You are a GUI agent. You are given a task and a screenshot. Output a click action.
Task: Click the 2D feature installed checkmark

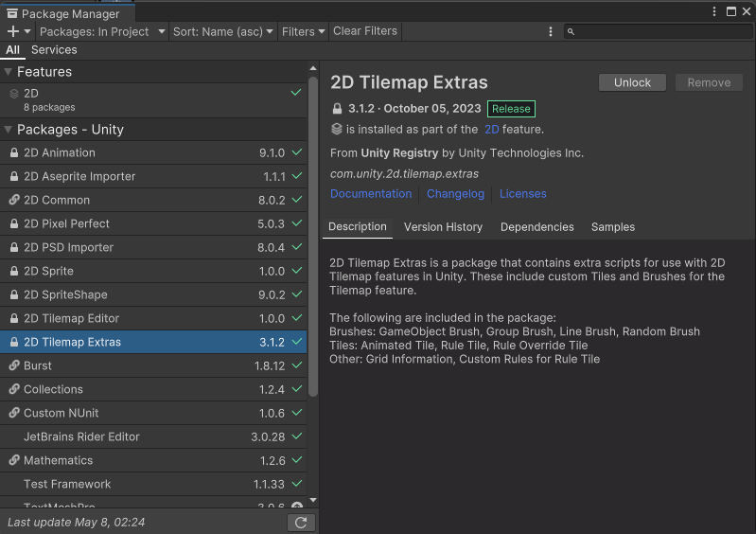click(x=296, y=92)
